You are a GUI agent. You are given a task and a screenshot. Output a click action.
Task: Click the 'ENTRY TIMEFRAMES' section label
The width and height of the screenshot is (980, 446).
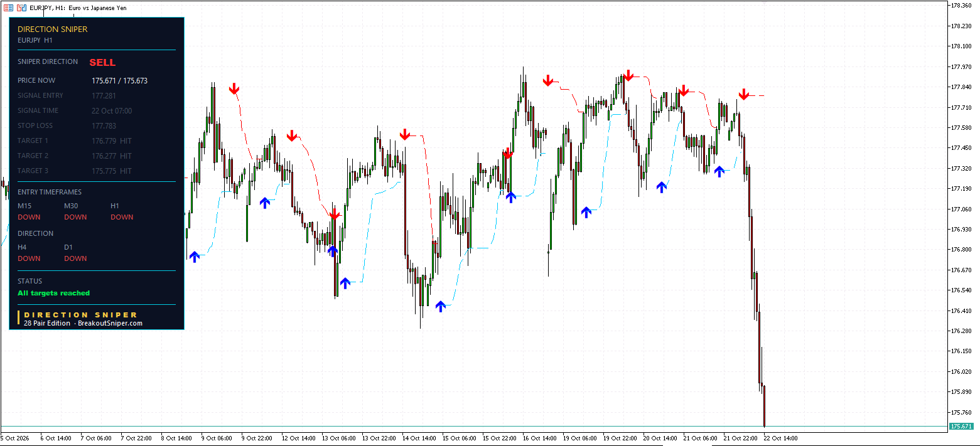coord(50,193)
